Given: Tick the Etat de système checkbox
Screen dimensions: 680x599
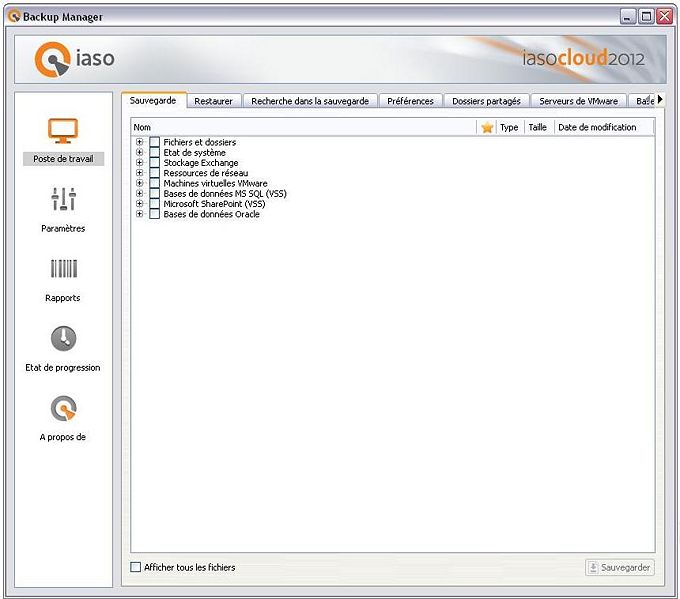Looking at the screenshot, I should (154, 152).
